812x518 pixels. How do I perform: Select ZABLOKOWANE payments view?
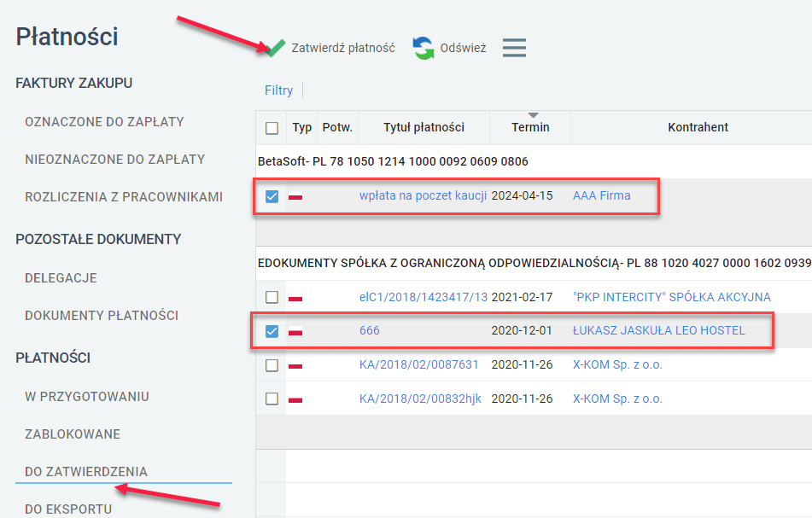coord(73,434)
